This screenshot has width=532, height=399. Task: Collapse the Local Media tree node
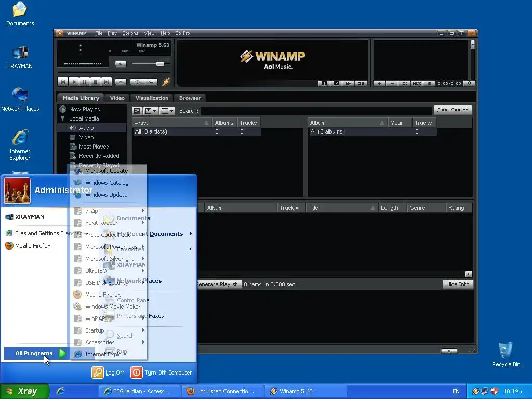tap(62, 118)
